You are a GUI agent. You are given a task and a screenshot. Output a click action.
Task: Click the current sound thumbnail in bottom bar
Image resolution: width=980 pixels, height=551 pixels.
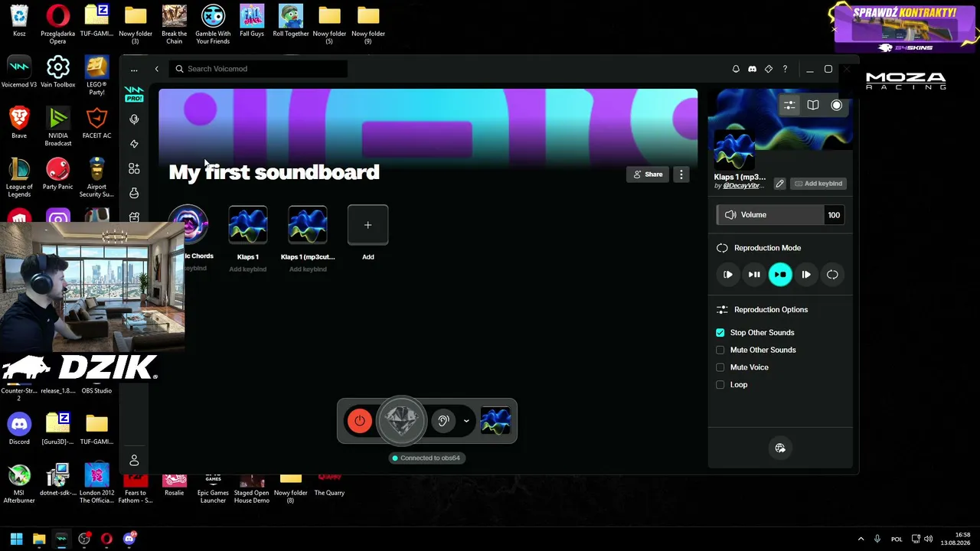pos(496,421)
